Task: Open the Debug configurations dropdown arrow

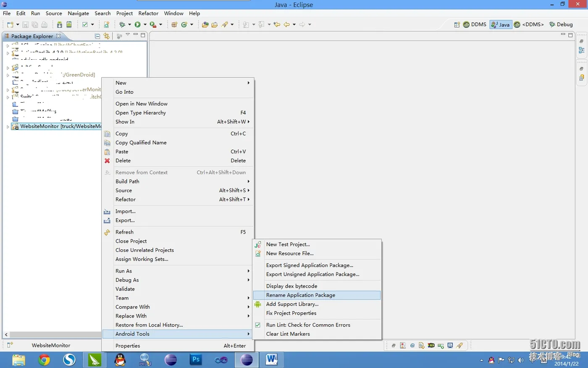Action: 129,25
